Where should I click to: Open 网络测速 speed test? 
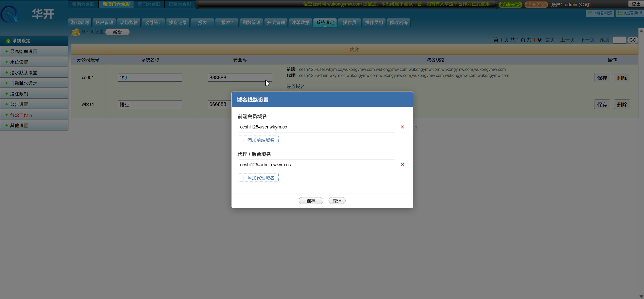(x=600, y=13)
